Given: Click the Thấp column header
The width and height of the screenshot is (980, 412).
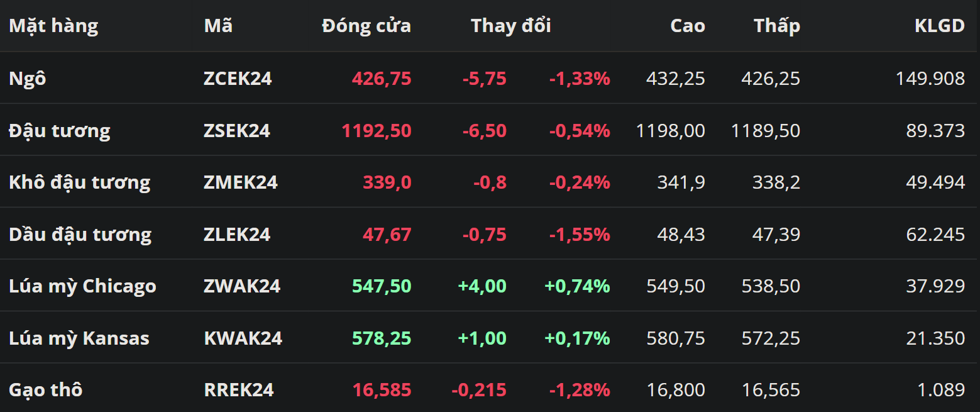Looking at the screenshot, I should click(x=777, y=26).
